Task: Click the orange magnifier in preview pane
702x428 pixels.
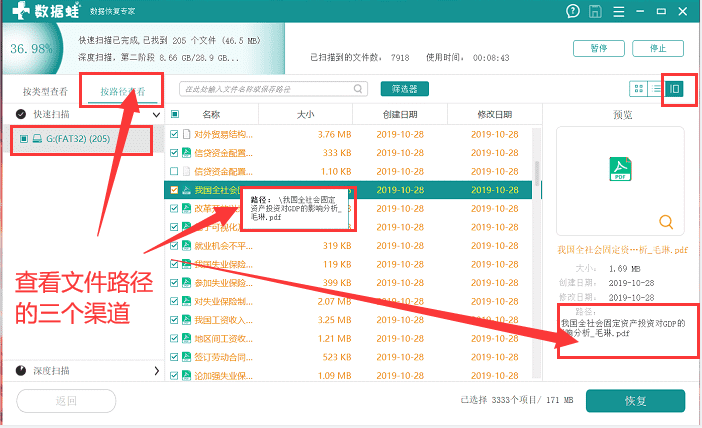Action: 666,222
